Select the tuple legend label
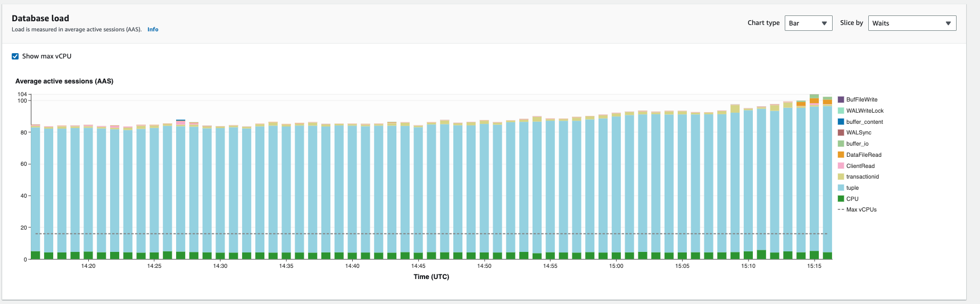This screenshot has height=304, width=980. pyautogui.click(x=852, y=188)
